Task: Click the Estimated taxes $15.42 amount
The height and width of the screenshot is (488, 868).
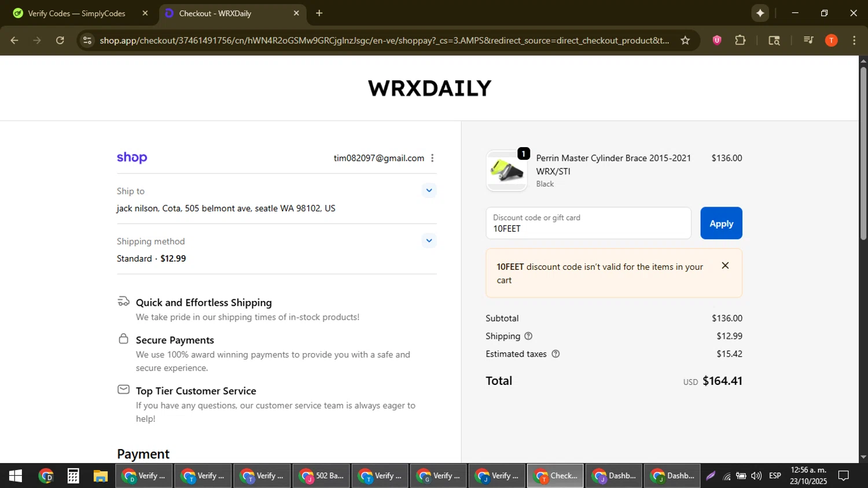Action: click(729, 354)
